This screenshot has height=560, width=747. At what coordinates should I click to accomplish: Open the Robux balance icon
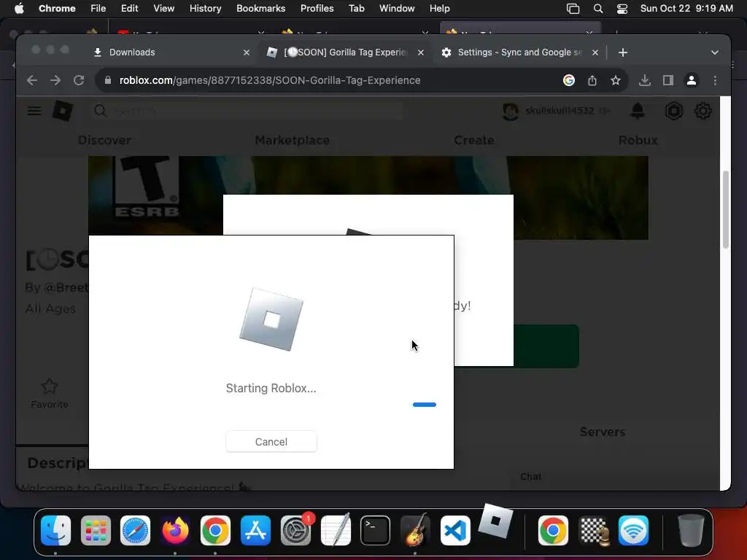673,111
